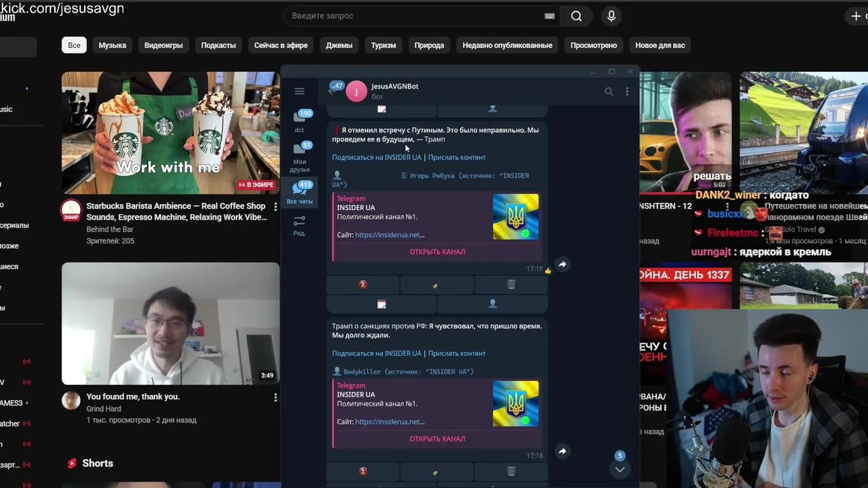The image size is (868, 488).
Task: Forward the Putin-meeting message with share arrow
Action: click(562, 264)
